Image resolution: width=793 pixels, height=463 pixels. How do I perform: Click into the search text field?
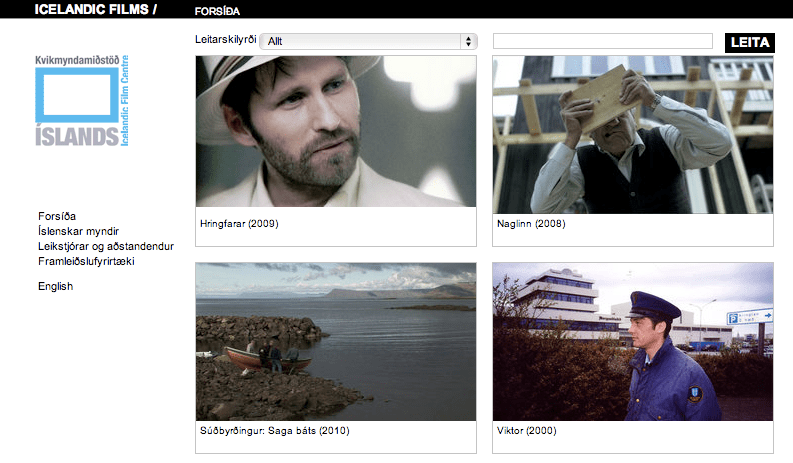(606, 41)
